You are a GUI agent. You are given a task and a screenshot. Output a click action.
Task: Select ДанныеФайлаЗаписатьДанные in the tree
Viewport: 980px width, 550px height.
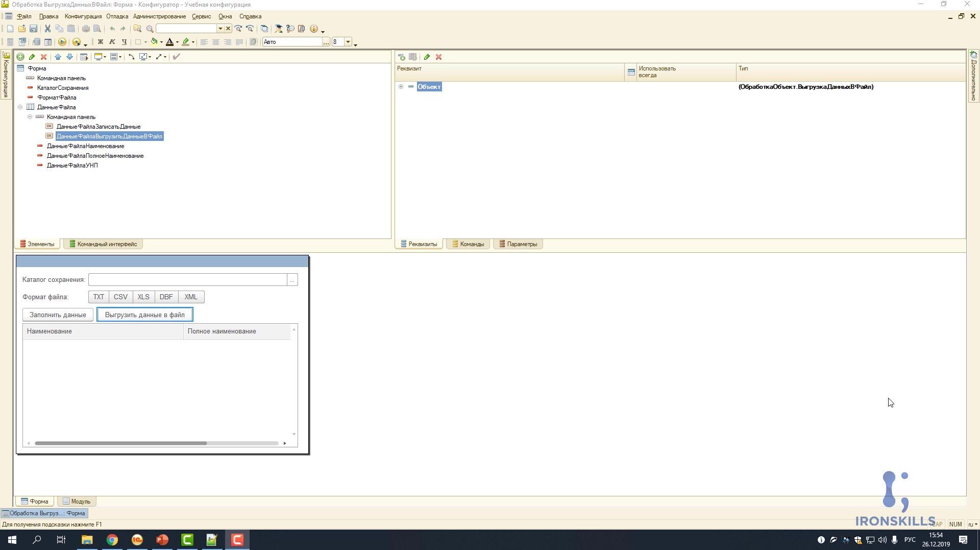pyautogui.click(x=99, y=127)
